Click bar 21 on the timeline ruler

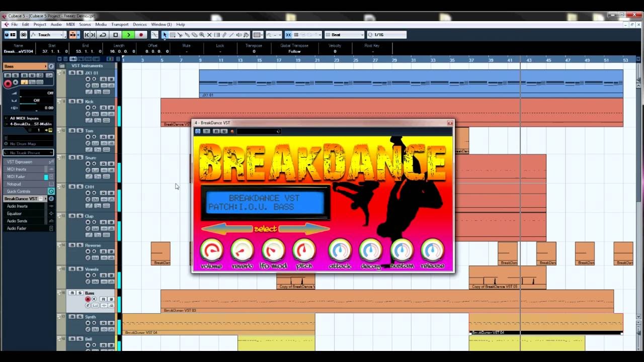(x=317, y=60)
